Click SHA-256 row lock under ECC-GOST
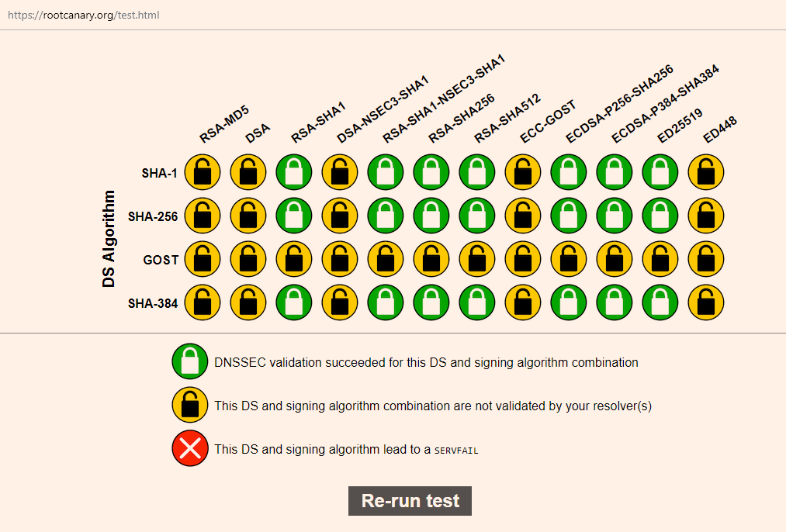Image resolution: width=786 pixels, height=532 pixels. [x=523, y=216]
